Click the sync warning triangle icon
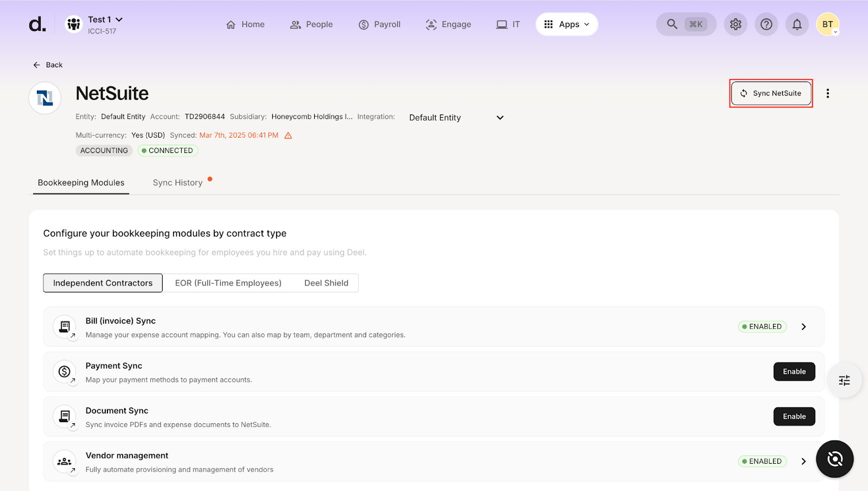The image size is (868, 491). [288, 136]
